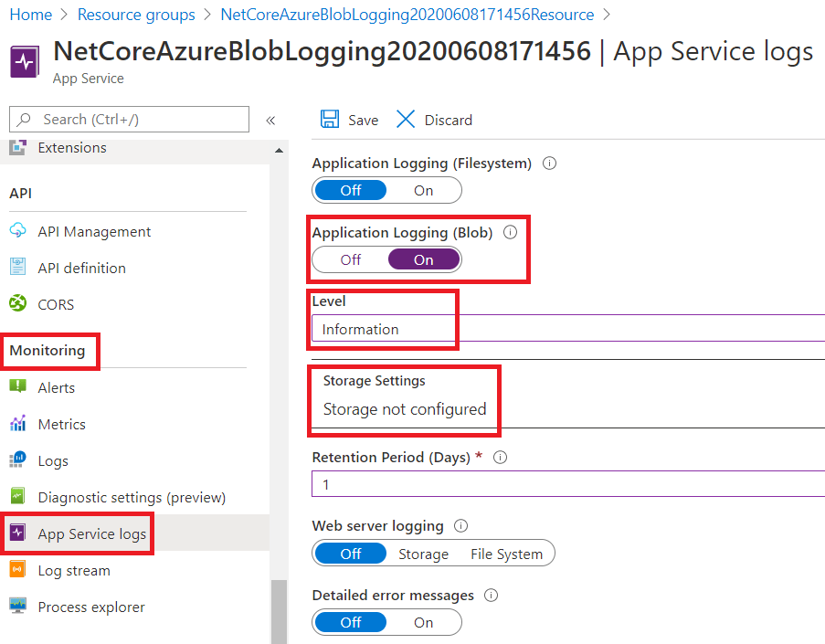Turn off Application Logging (Blob)
The image size is (825, 644).
[351, 259]
